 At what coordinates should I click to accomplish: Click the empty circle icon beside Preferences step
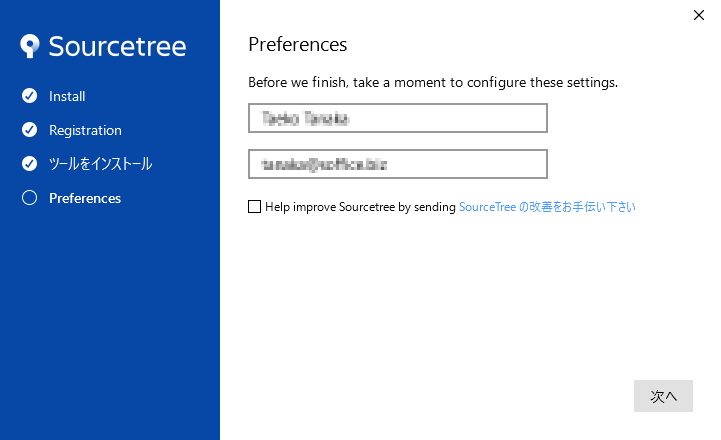pyautogui.click(x=29, y=198)
